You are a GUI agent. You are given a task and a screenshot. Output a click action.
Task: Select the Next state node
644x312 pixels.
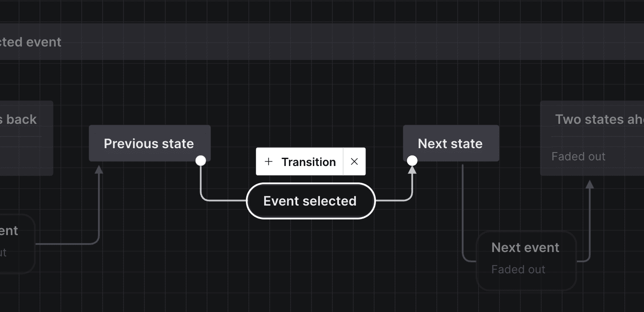click(450, 143)
